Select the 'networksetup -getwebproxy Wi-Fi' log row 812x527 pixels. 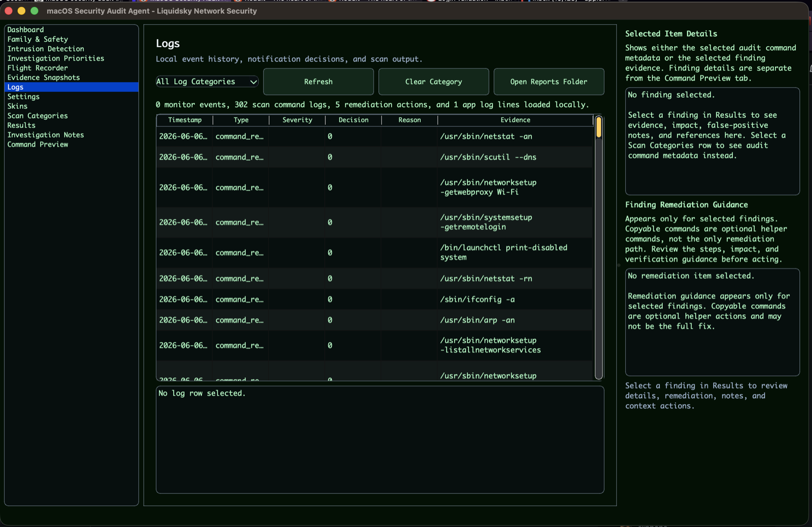point(375,187)
